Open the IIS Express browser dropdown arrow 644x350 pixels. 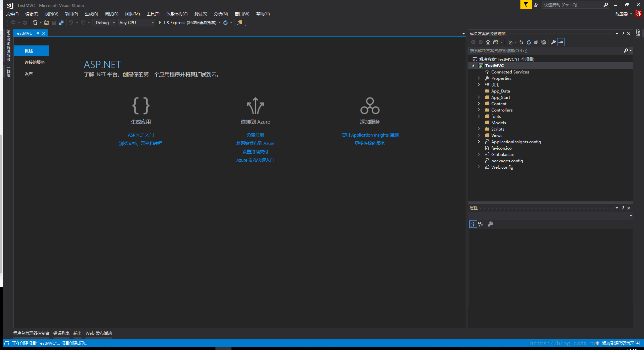(x=219, y=23)
